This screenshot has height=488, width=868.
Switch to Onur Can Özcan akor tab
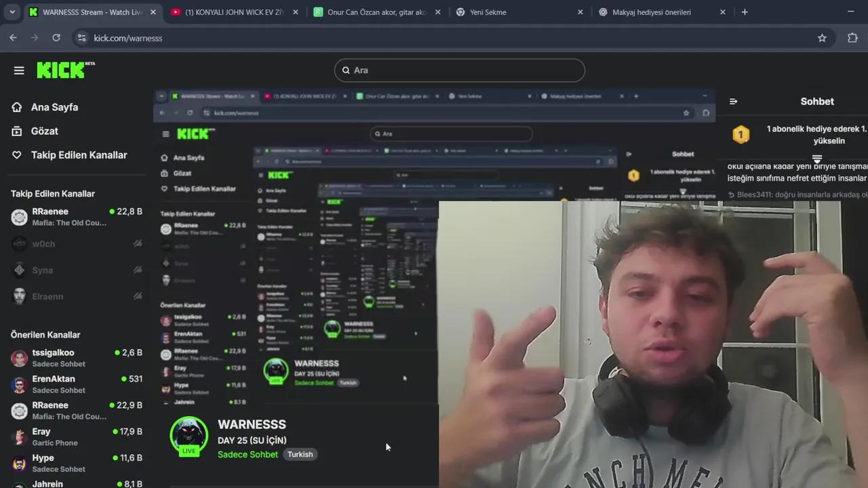[376, 12]
